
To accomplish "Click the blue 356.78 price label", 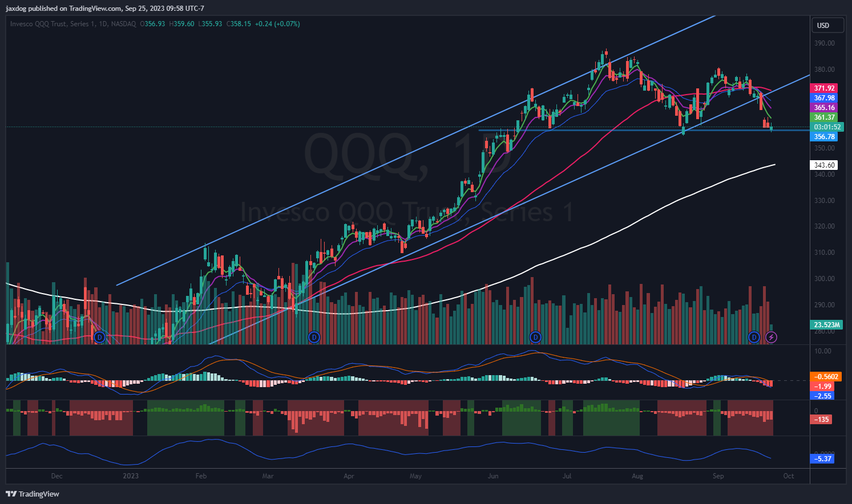I will tap(824, 137).
